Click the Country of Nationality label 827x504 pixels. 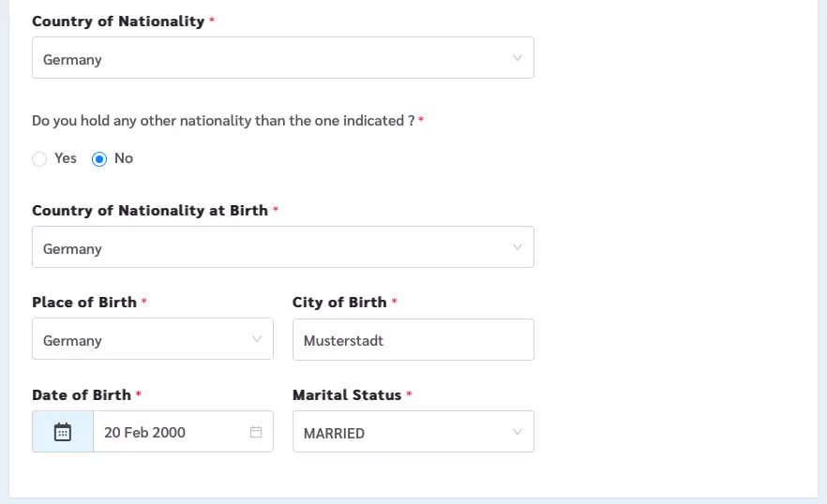pos(118,22)
